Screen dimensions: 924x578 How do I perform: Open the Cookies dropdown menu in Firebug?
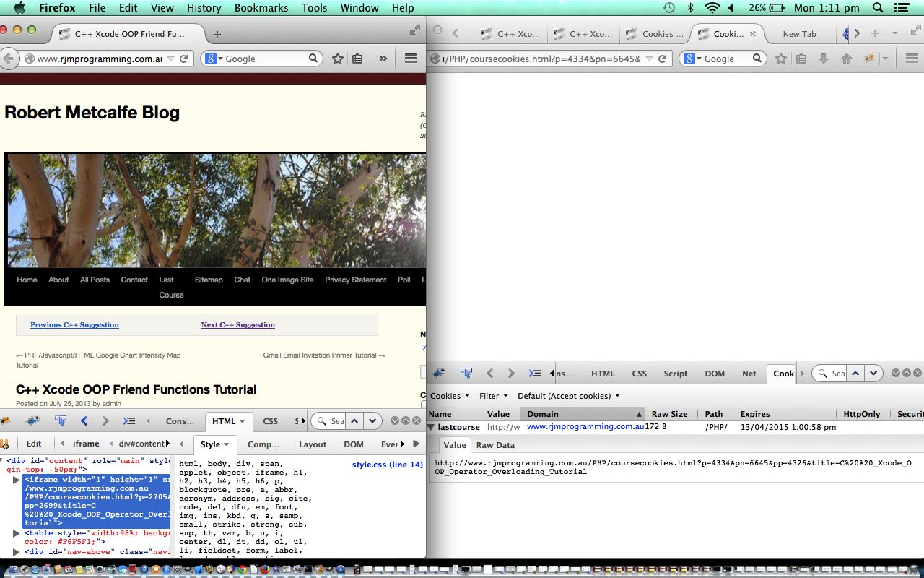[x=450, y=396]
